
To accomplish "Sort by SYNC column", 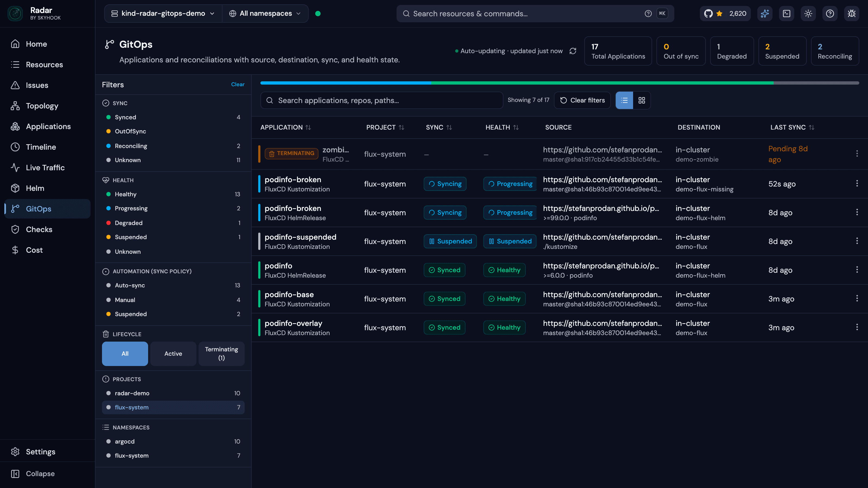I will 439,127.
